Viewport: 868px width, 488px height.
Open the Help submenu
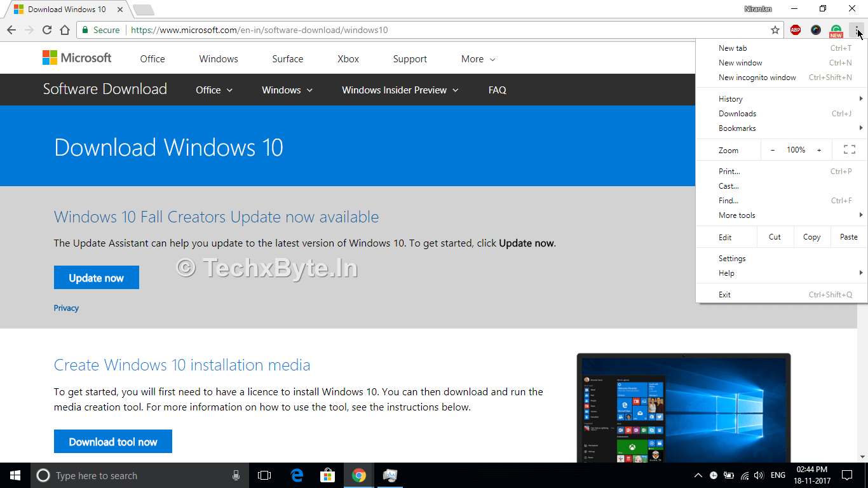782,273
